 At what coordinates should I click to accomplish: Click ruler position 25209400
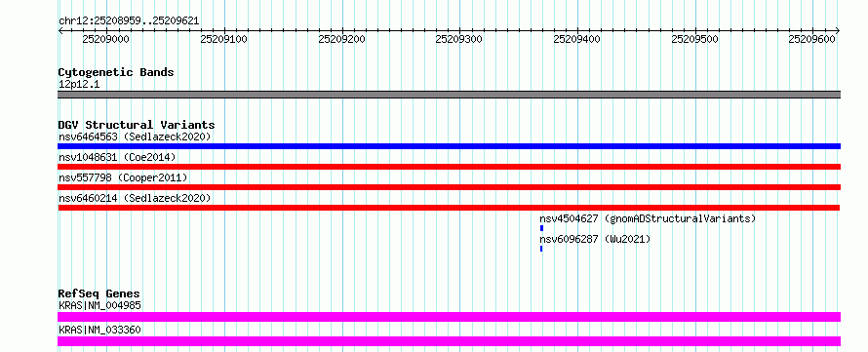pos(576,39)
